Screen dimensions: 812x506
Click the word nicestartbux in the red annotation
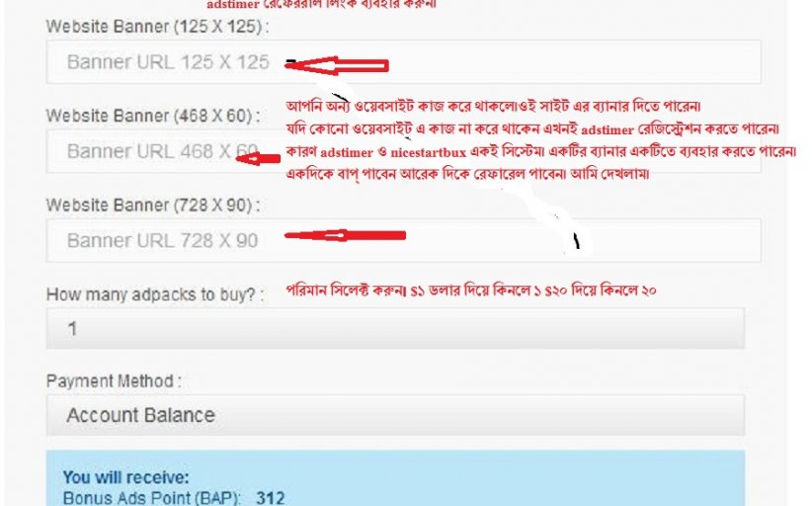click(429, 152)
